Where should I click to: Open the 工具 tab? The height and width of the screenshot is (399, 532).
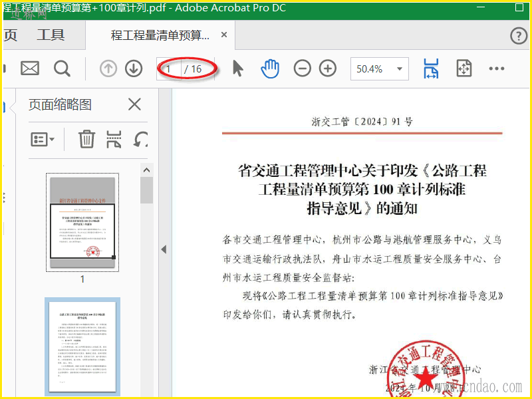click(x=51, y=35)
